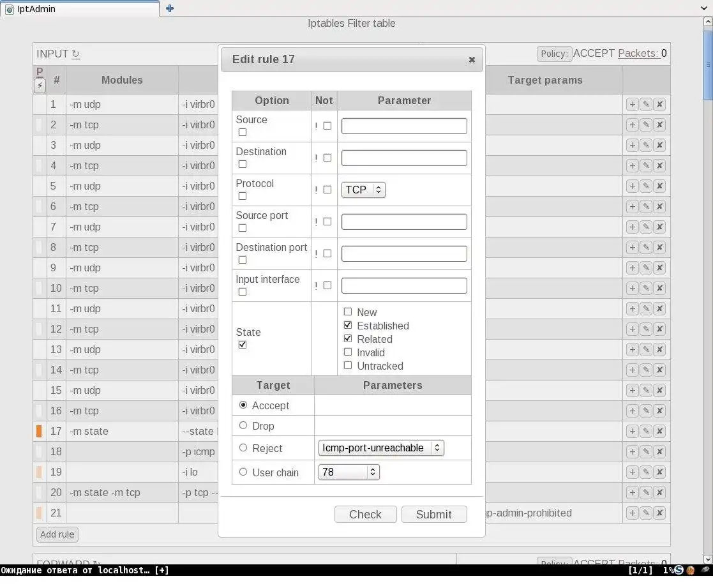This screenshot has width=713, height=588.
Task: Delete rule 18 with X icon
Action: point(659,451)
